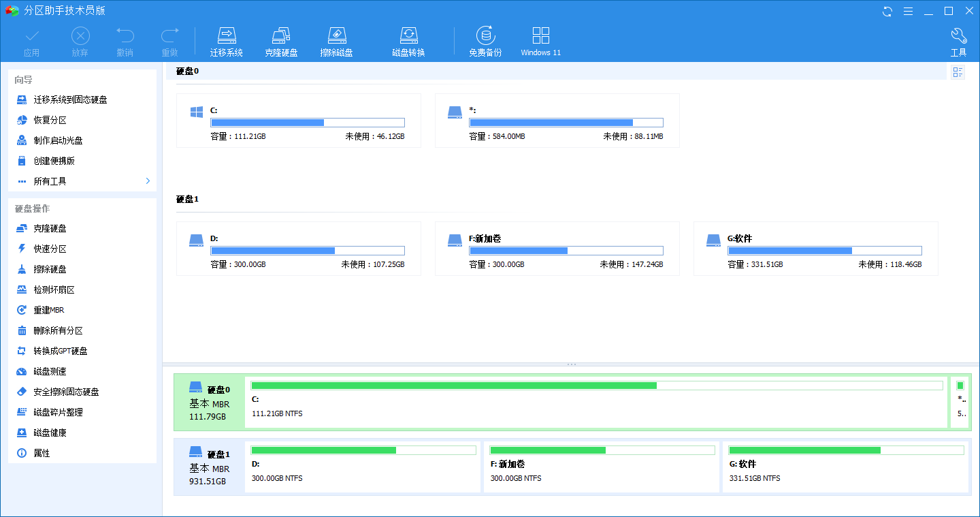The width and height of the screenshot is (980, 517).
Task: Open the 免费备份 toolbar icon
Action: (x=485, y=42)
